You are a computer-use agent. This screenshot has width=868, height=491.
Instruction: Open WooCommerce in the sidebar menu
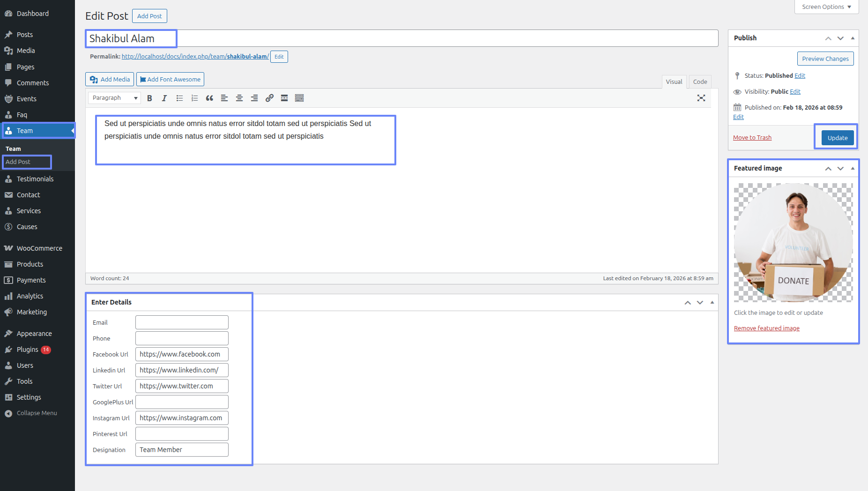click(39, 248)
